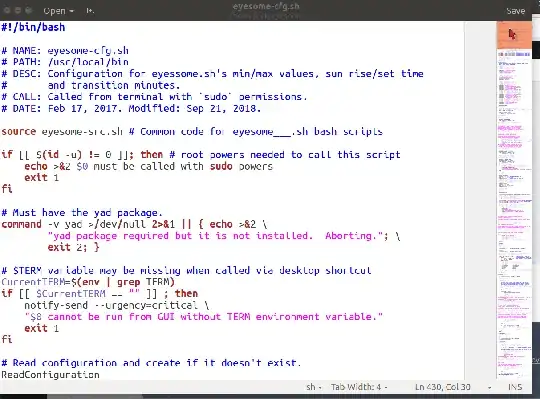This screenshot has width=540, height=399.
Task: Create a new document with toolbar icon
Action: (90, 11)
